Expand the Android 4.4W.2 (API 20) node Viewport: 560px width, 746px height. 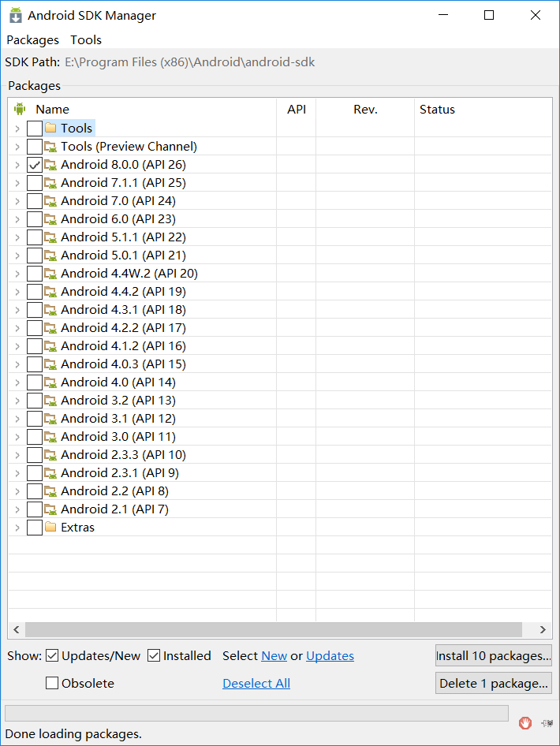(x=17, y=274)
